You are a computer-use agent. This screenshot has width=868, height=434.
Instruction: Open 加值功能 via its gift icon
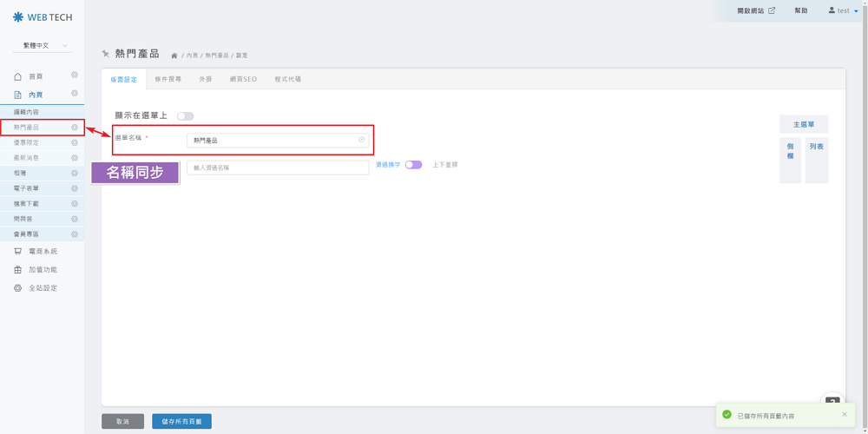(x=17, y=270)
